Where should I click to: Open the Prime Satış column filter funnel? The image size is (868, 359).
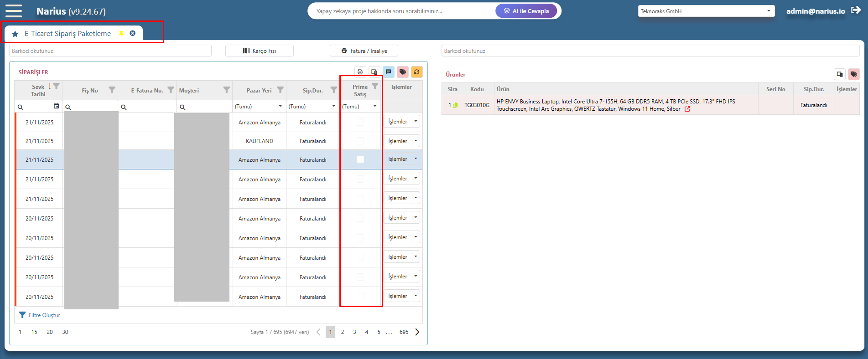pos(375,86)
